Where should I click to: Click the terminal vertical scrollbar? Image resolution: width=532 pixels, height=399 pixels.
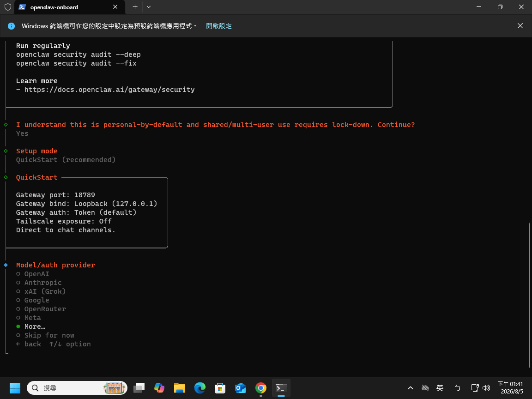(529, 295)
